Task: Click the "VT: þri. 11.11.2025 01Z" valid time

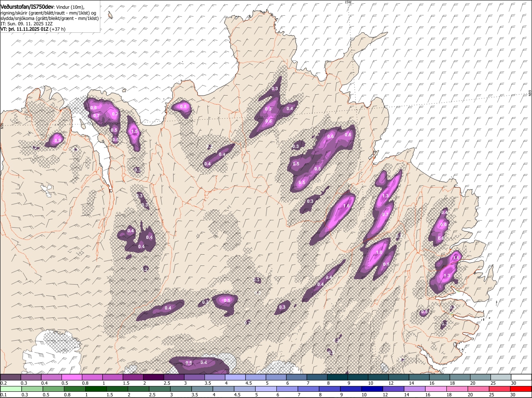Action: click(x=25, y=29)
